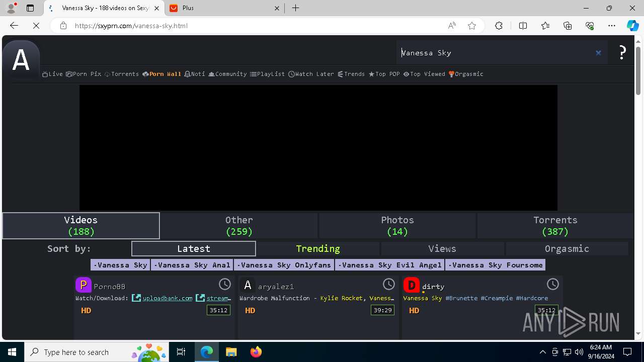Switch to the Plus browser tab
Screen dimensions: 644x362
(224, 8)
